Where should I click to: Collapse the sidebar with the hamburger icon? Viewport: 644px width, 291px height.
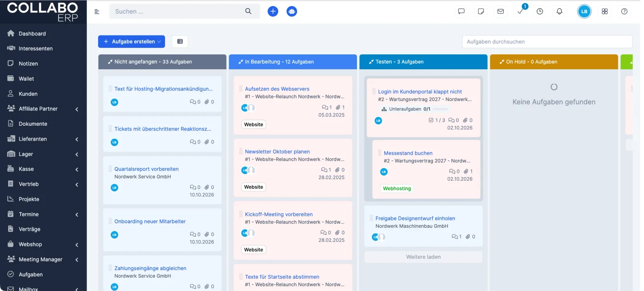coord(97,12)
